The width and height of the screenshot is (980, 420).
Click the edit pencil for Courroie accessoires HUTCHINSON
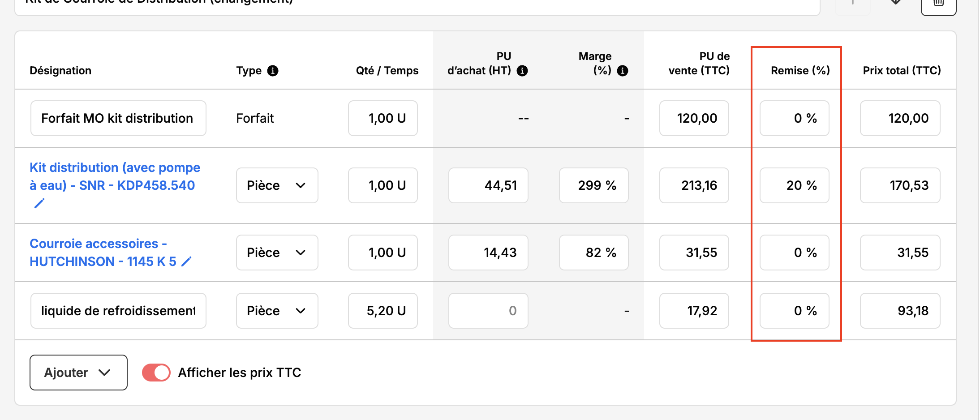pyautogui.click(x=186, y=261)
